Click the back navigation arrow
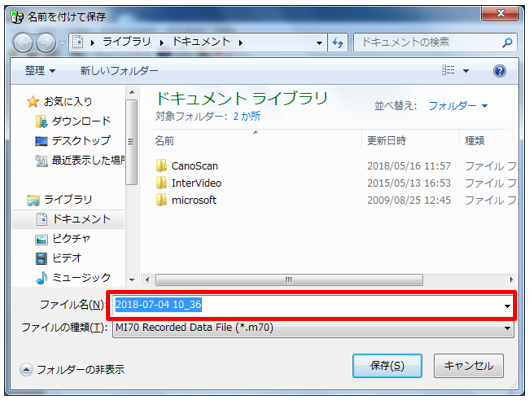 (23, 43)
